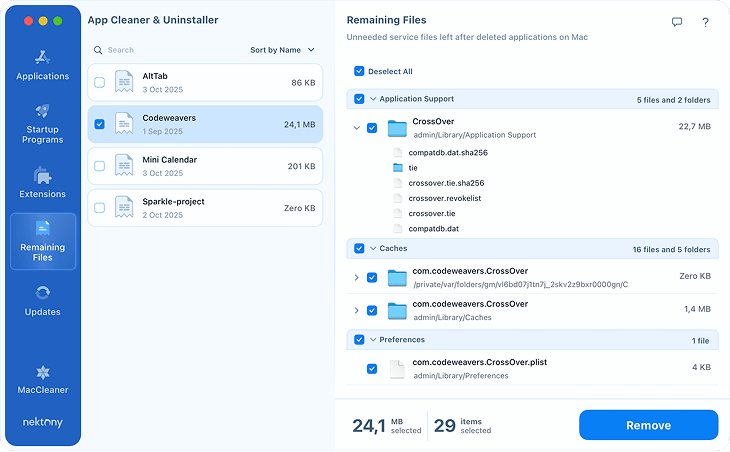Expand the com.codeweavers.CrossOver Caches folder in admin/Library
Screen dimensions: 730x452
(356, 310)
